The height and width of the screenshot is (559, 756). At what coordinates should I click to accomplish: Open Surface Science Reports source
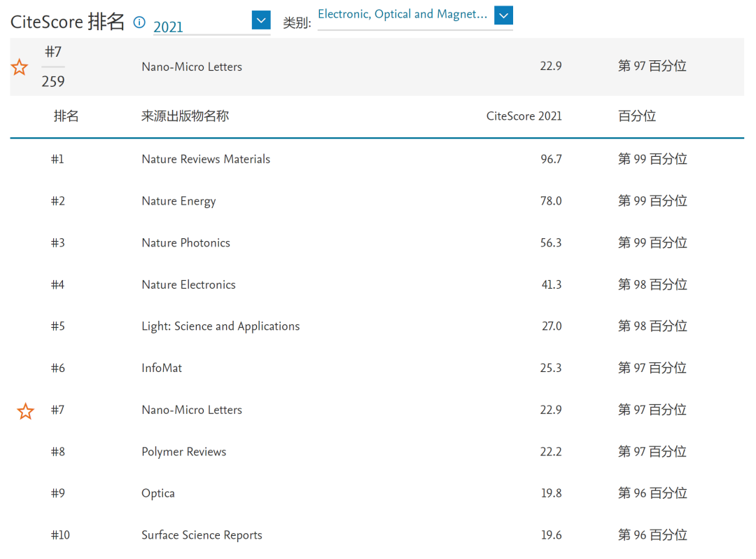[x=202, y=535]
